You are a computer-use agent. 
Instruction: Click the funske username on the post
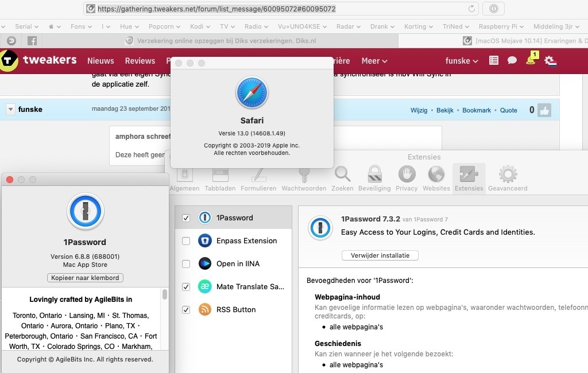point(30,110)
